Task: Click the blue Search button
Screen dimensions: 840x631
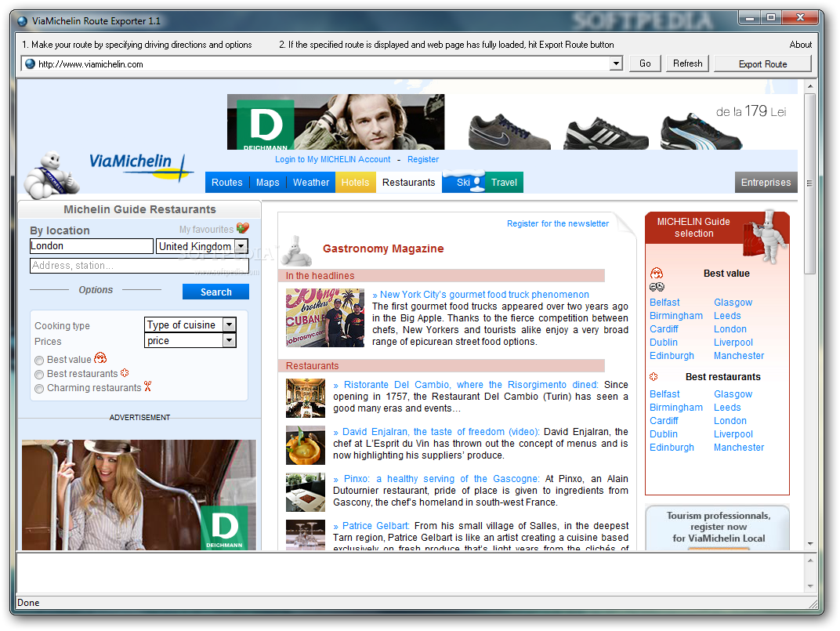Action: point(216,292)
